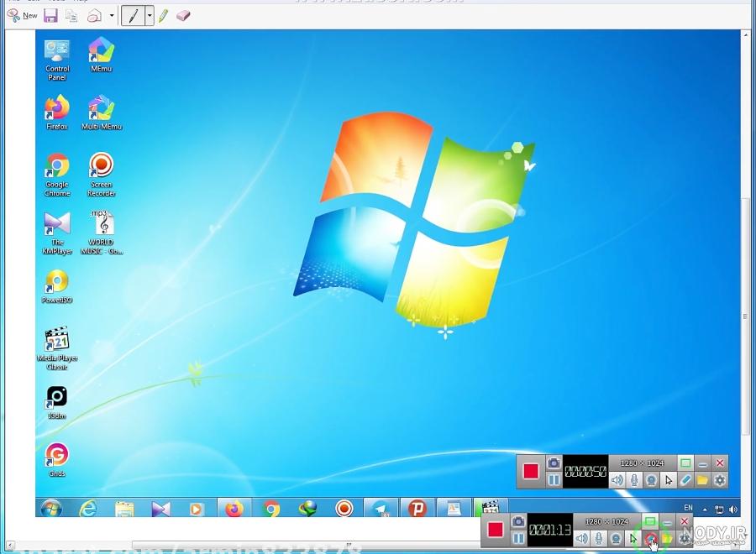Start a New snip in Snipping Tool
This screenshot has height=554, width=756.
[23, 15]
